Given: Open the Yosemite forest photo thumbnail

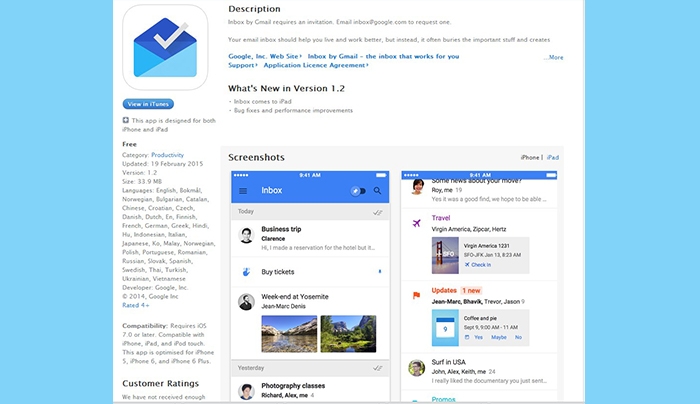Looking at the screenshot, I should tap(348, 334).
